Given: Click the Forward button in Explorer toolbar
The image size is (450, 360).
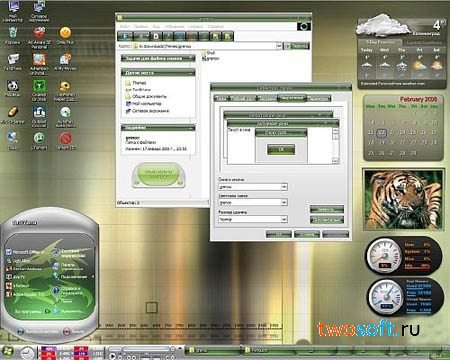Looking at the screenshot, I should click(141, 36).
